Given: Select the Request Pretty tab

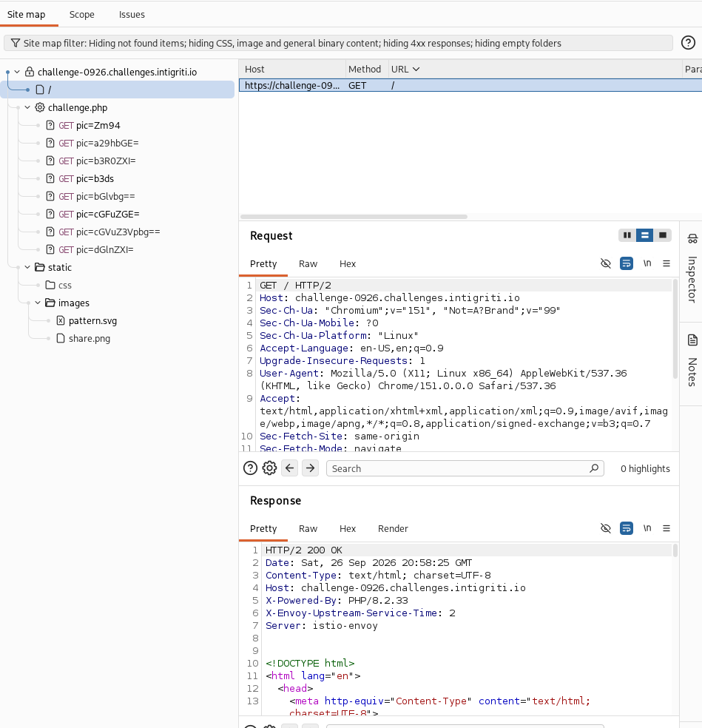Looking at the screenshot, I should pos(263,263).
